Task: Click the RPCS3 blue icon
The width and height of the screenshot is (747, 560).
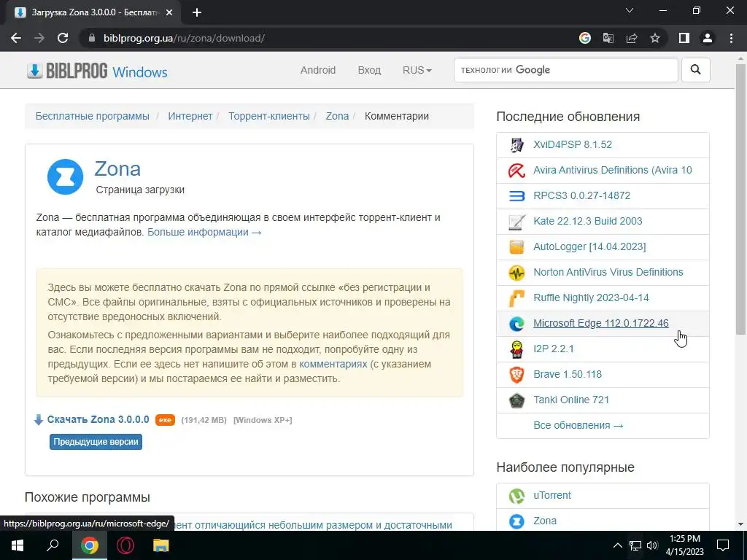Action: pos(516,195)
